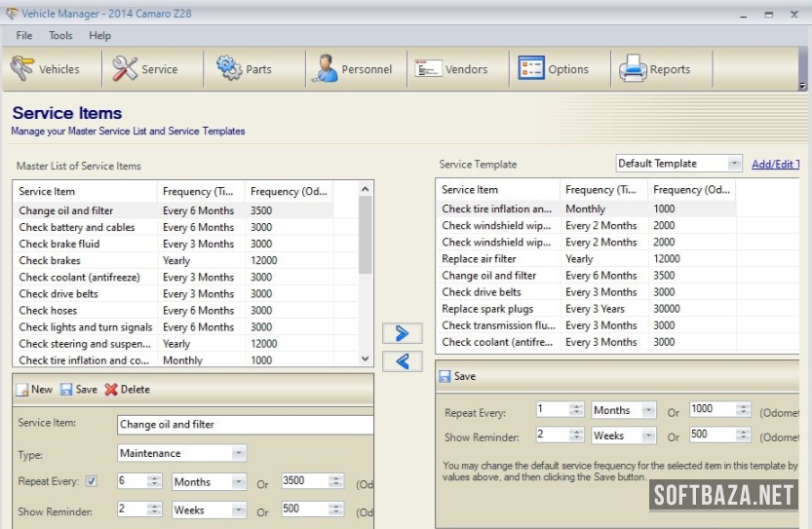Viewport: 812px width, 529px height.
Task: Open the Vehicles section in the toolbar
Action: click(46, 69)
